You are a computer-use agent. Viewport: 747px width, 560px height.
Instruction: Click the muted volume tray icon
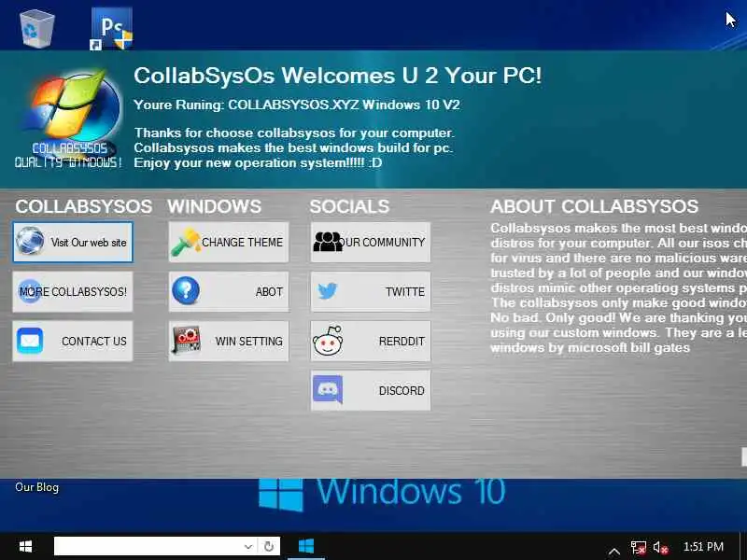pos(661,547)
